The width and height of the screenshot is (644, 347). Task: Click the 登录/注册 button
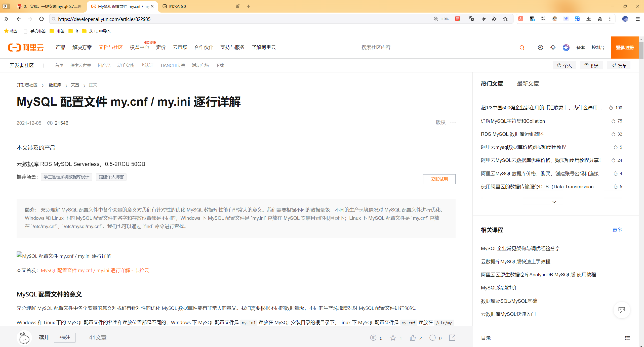point(625,48)
